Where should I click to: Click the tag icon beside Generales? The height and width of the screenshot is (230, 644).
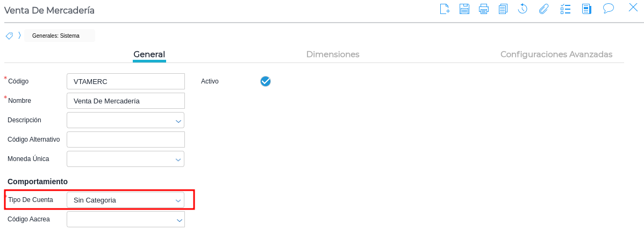click(9, 36)
